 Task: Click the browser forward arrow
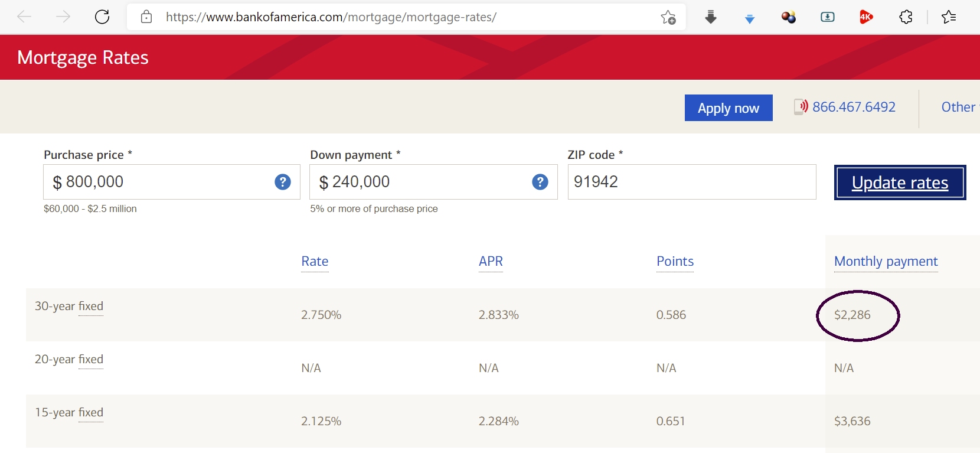(x=63, y=17)
